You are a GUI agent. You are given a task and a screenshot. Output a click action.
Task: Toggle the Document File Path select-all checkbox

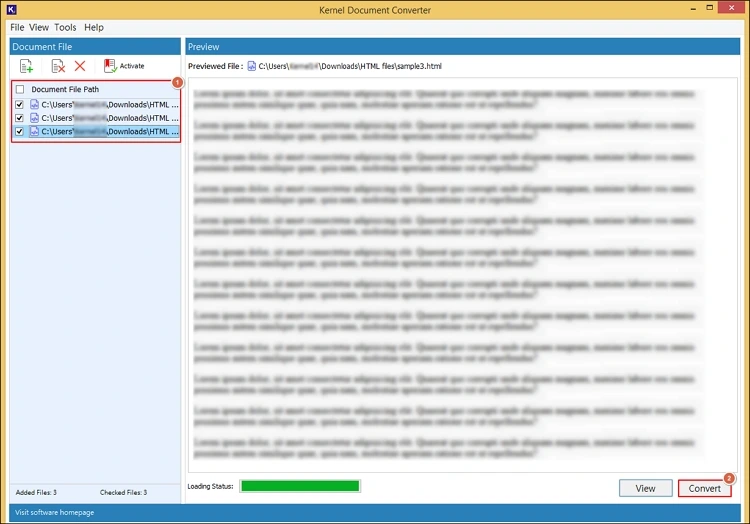tap(20, 90)
